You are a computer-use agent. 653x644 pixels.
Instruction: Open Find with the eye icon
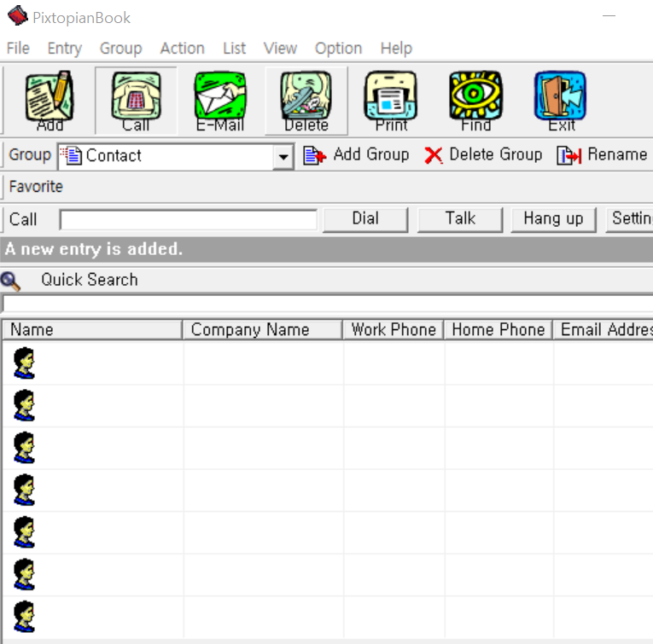pos(475,102)
